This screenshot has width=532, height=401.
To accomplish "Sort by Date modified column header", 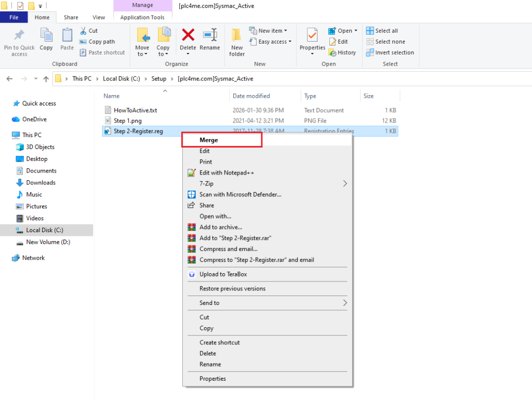I will (x=251, y=96).
